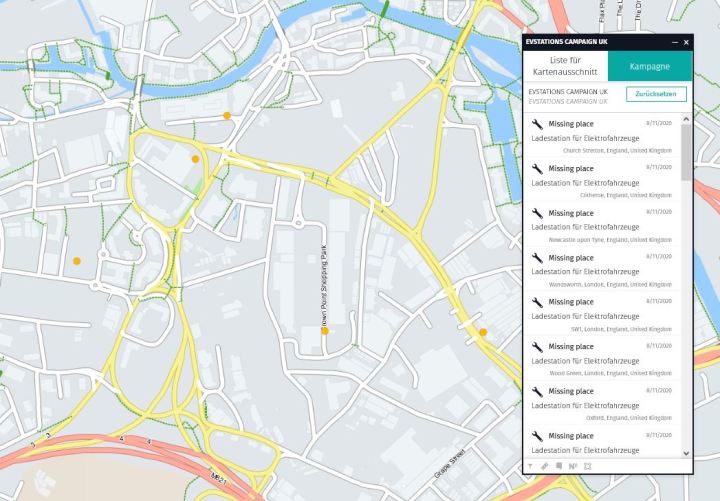Close the EVStations Campaign UK panel
720x501 pixels.
(686, 42)
